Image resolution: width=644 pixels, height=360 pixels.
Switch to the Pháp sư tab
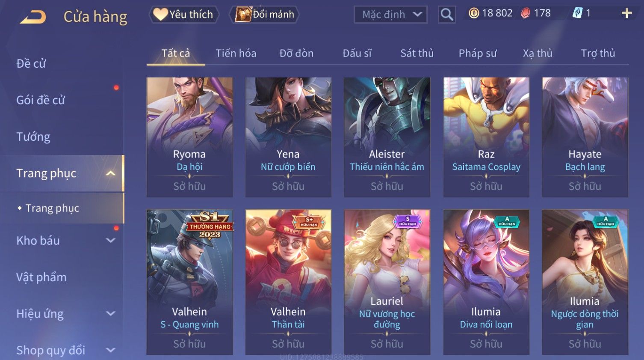click(478, 54)
